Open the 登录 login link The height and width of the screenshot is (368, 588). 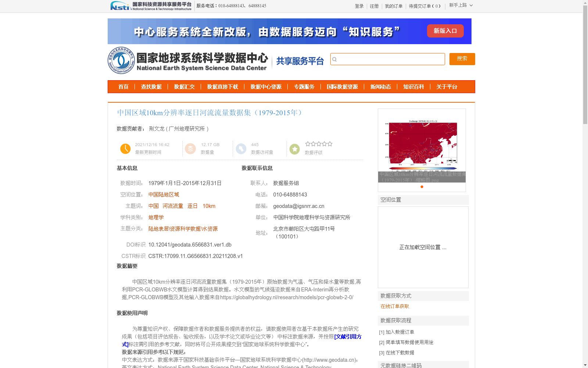click(x=359, y=6)
